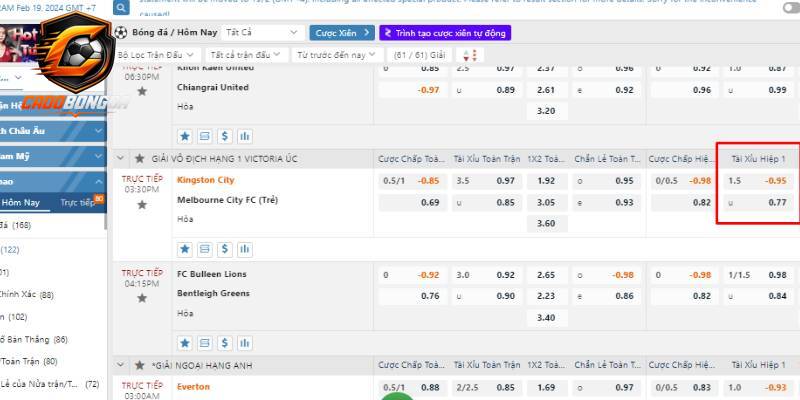Click the Cược Xiên button

(342, 33)
